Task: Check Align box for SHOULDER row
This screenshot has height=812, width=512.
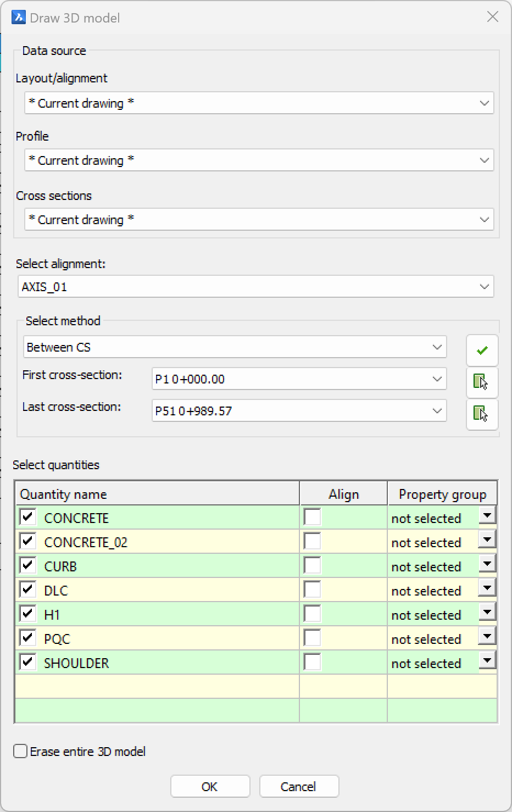Action: pyautogui.click(x=312, y=662)
